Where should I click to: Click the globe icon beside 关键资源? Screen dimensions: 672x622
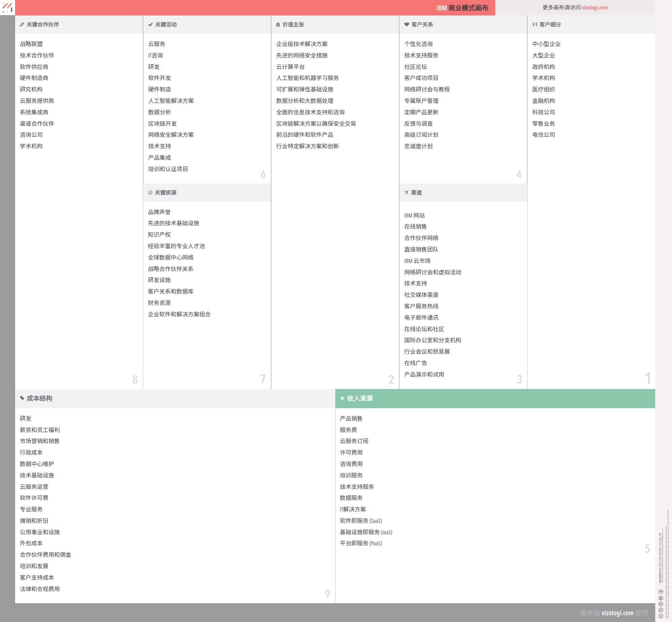150,193
